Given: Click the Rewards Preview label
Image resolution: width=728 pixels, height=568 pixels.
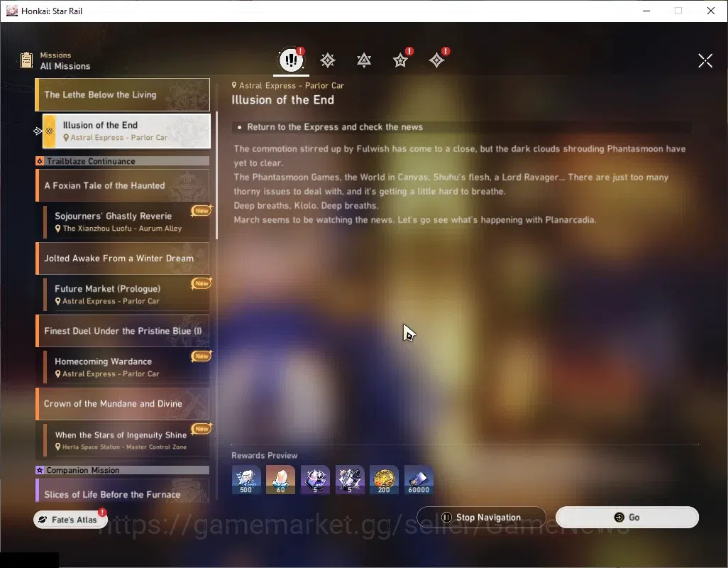Looking at the screenshot, I should point(264,456).
